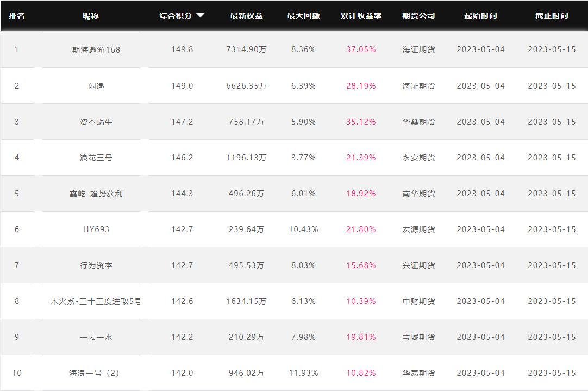Click return rate 15.68%

click(x=361, y=265)
